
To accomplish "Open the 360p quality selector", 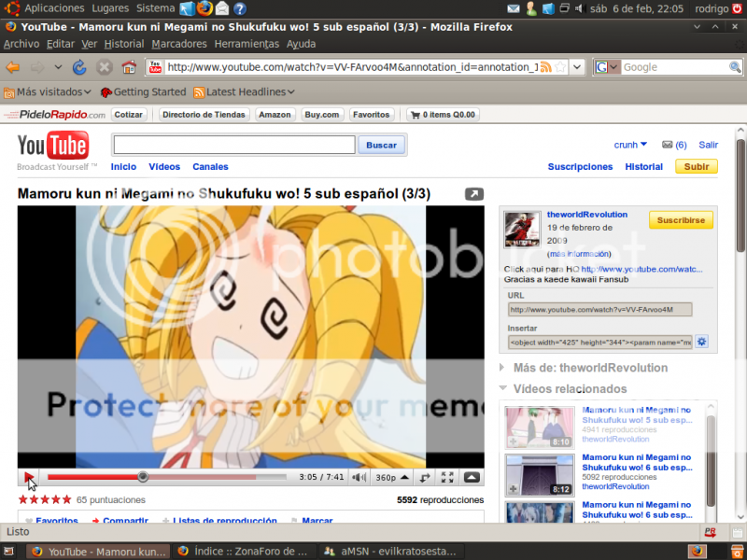I will (x=392, y=477).
